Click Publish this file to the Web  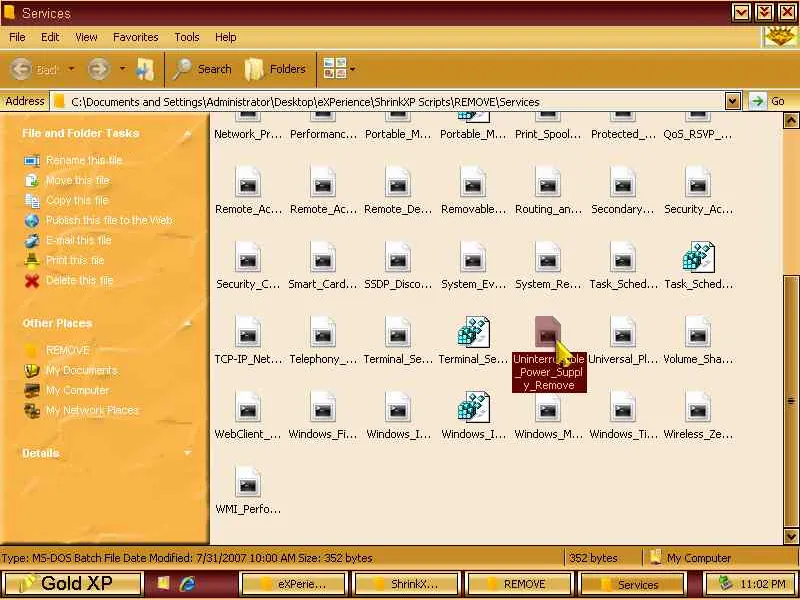click(x=109, y=220)
